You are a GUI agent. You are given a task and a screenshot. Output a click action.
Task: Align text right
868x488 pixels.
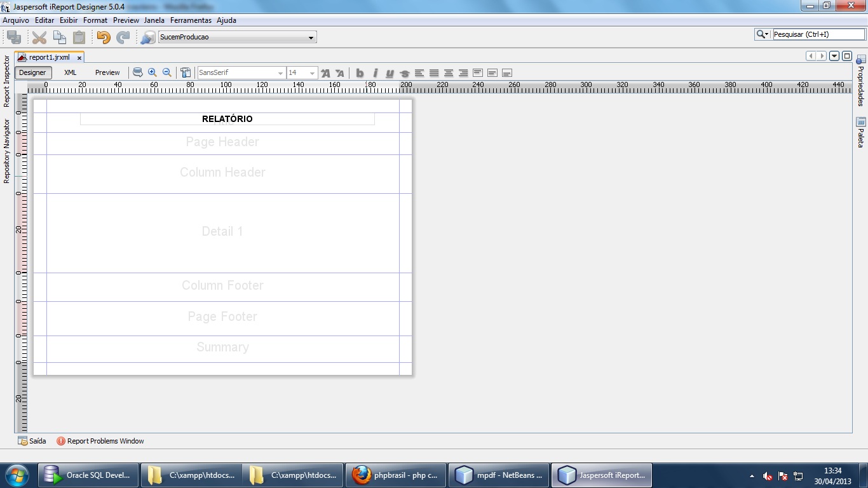pos(463,73)
